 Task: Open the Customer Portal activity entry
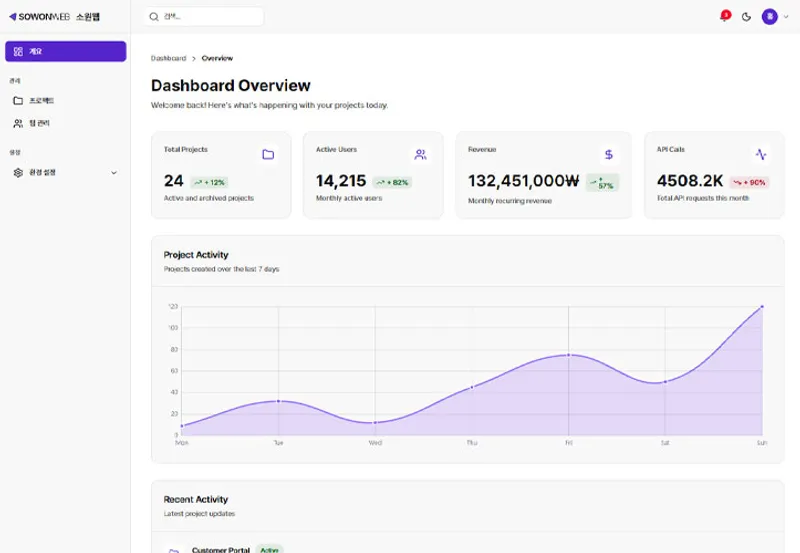[220, 549]
